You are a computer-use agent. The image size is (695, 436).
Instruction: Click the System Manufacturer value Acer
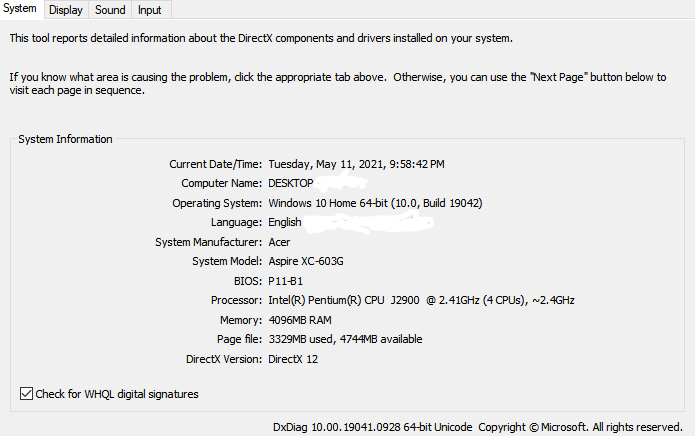[x=279, y=242]
